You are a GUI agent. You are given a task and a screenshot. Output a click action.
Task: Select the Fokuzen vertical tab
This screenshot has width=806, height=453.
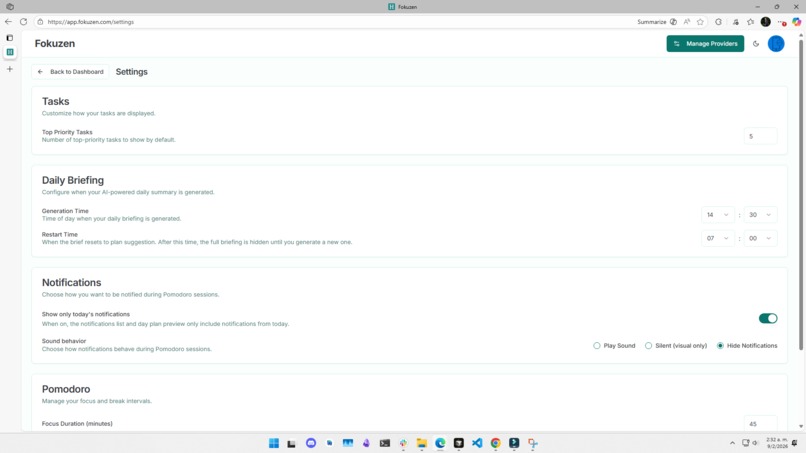10,52
